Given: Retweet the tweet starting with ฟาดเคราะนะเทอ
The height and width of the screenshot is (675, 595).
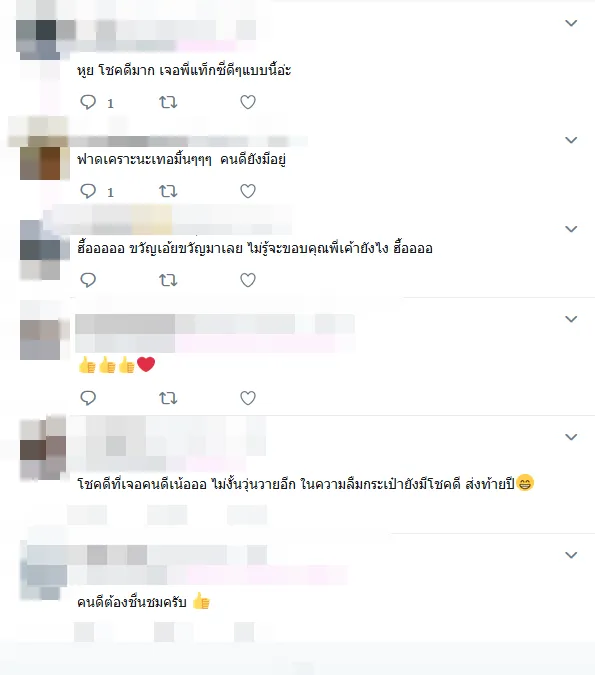Looking at the screenshot, I should 168,191.
